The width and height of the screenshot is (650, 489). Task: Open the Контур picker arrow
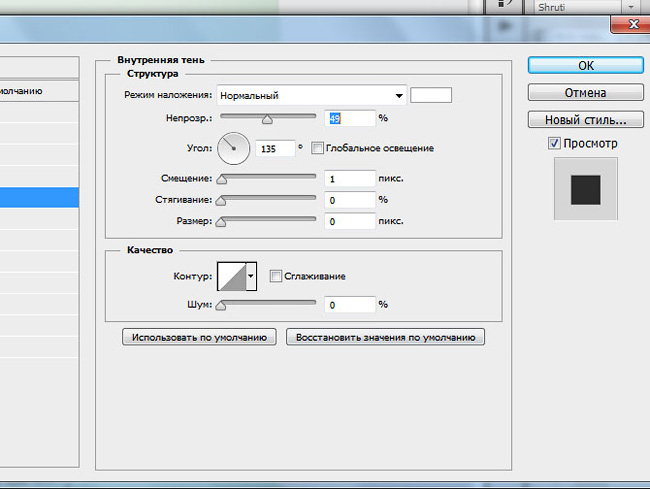tap(251, 276)
